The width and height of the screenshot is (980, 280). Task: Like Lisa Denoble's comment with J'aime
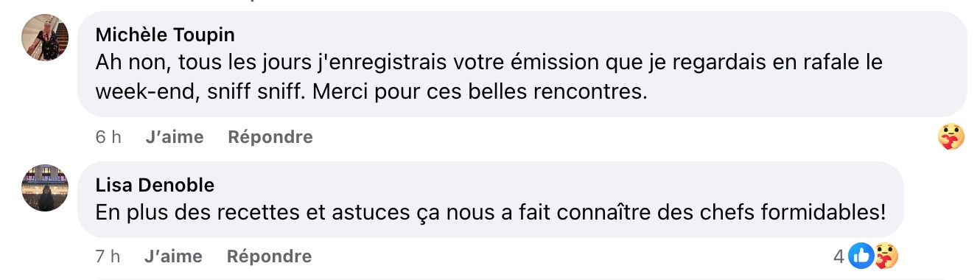point(174,256)
